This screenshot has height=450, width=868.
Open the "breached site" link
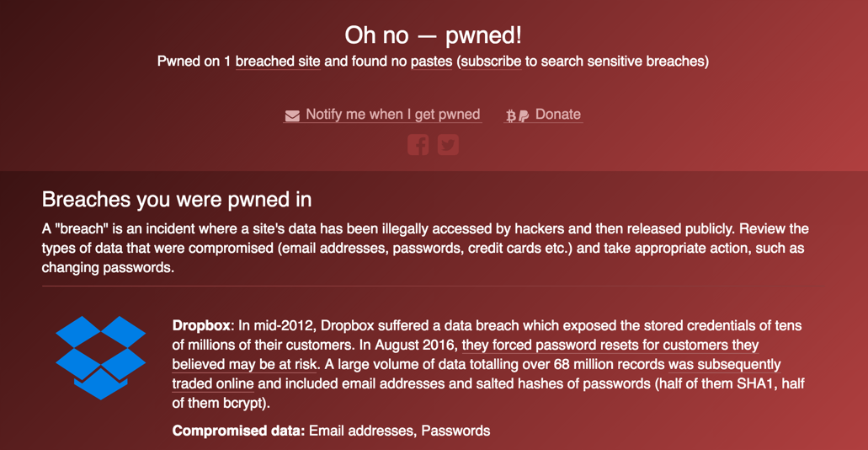(x=278, y=62)
